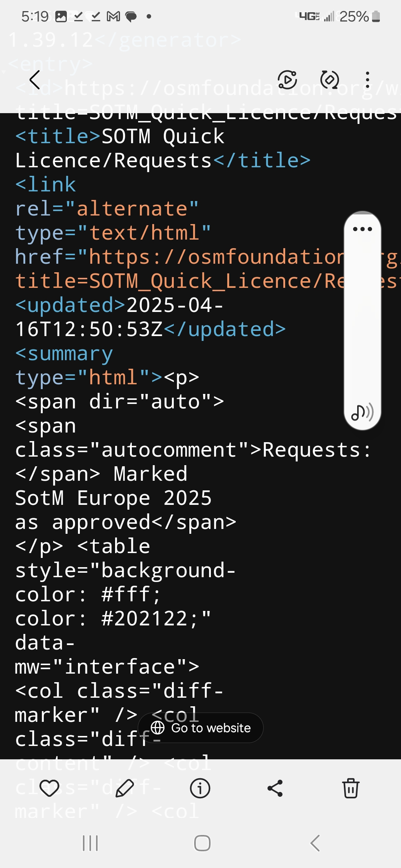The image size is (401, 868).
Task: Tap the 5:19 clock text
Action: pyautogui.click(x=35, y=16)
